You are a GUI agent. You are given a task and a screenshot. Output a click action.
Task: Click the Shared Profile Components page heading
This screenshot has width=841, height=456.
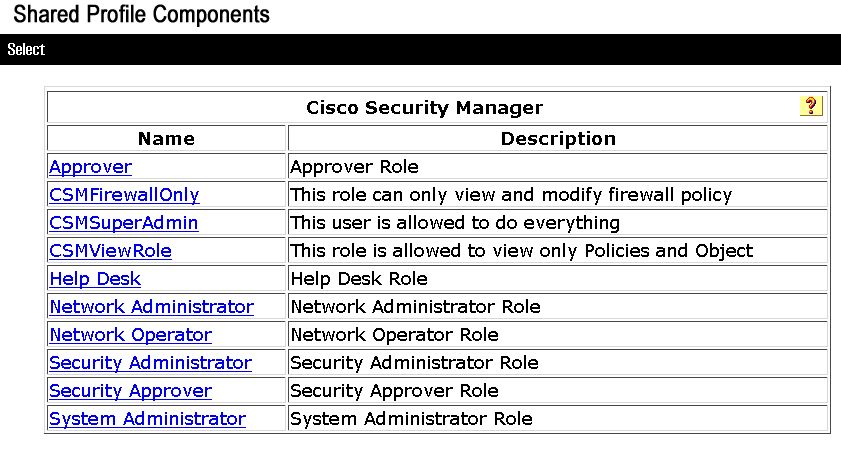tap(141, 14)
